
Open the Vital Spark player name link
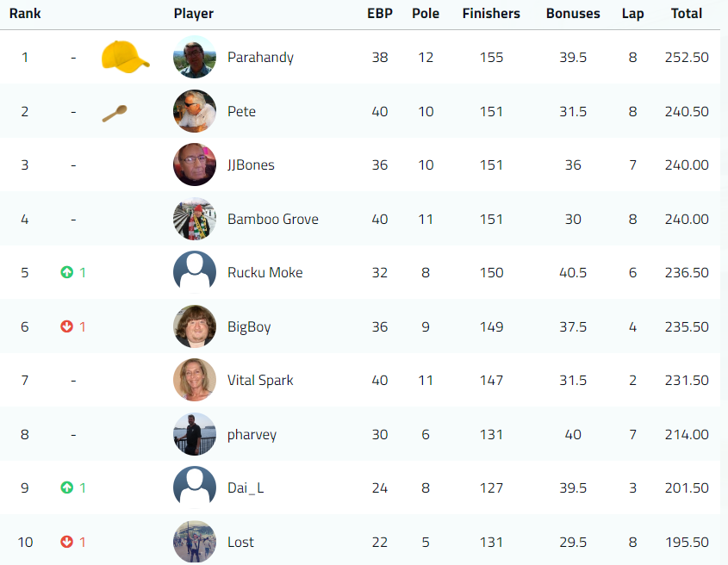tap(260, 381)
